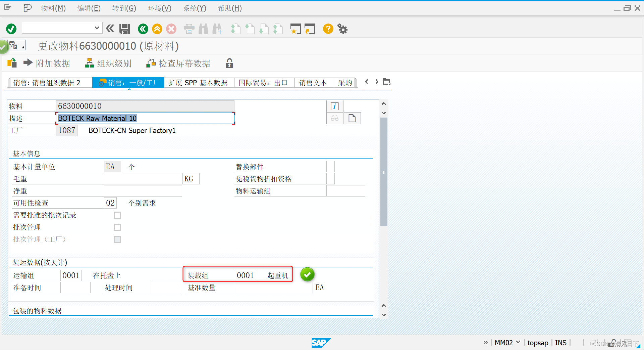Click the 附加数据 button
The image size is (644, 350).
pos(47,63)
